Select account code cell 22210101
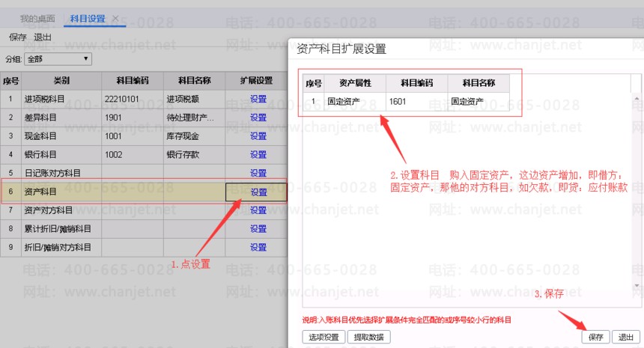This screenshot has width=644, height=348. [133, 99]
